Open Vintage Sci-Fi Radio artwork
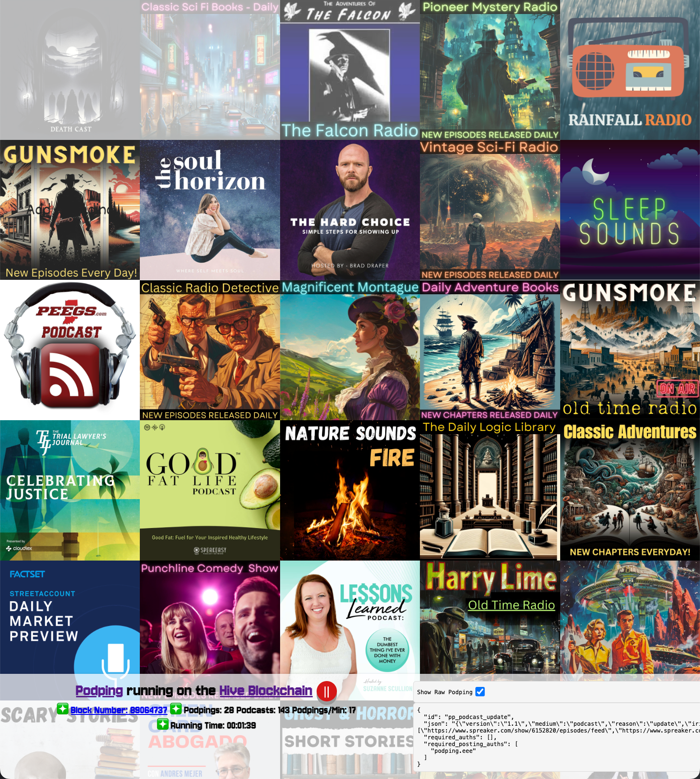This screenshot has width=700, height=779. click(490, 210)
